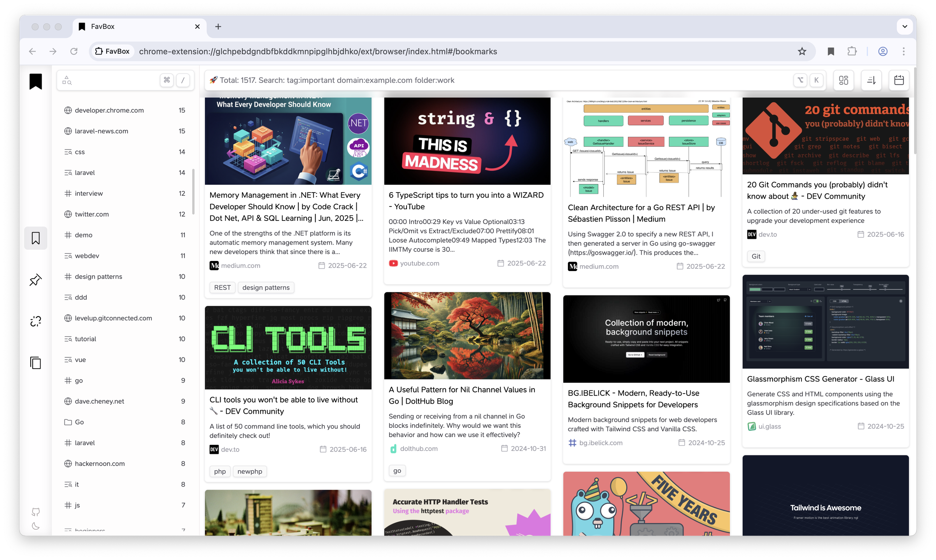Screen dimensions: 936x560
Task: Filter by design patterns tag in sidebar
Action: (x=98, y=276)
